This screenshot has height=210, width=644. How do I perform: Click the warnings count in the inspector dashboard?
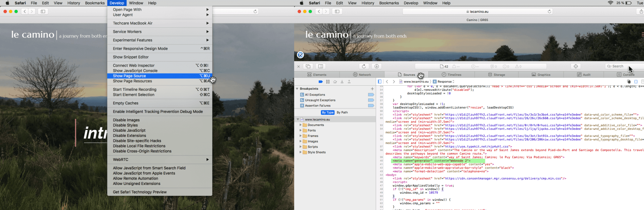518,66
